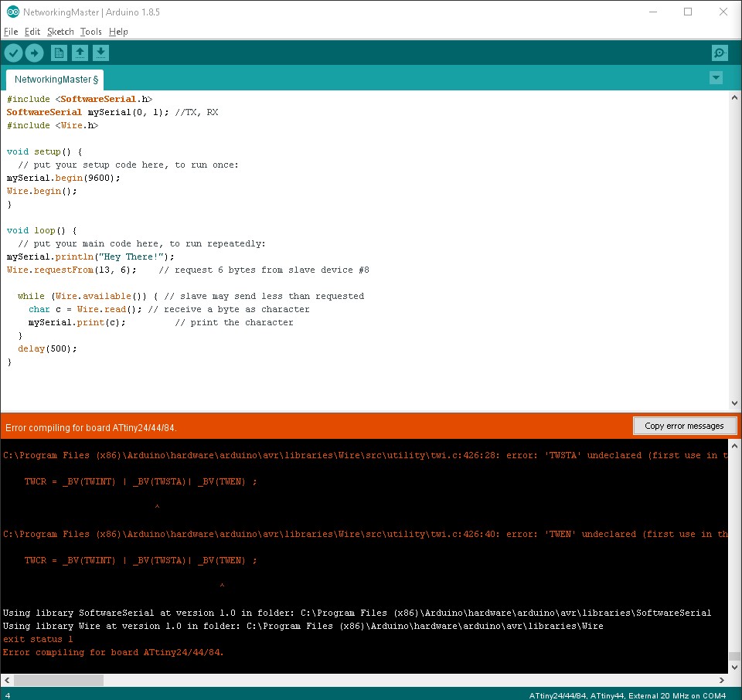Click 'mySerial.println("Hey There!");' line
The image size is (742, 700).
coord(90,257)
